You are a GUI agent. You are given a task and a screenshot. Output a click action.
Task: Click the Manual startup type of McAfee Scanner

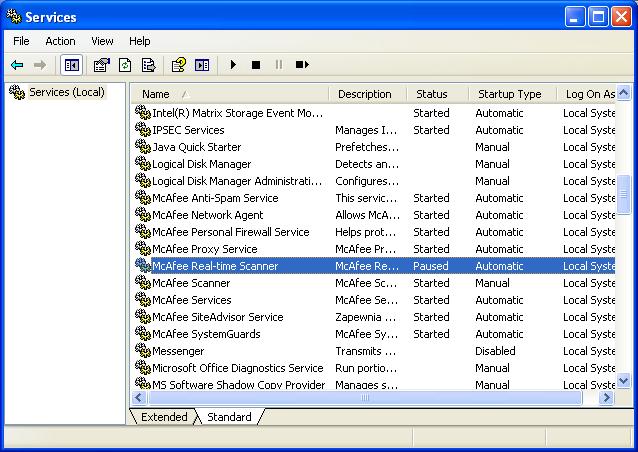point(492,283)
